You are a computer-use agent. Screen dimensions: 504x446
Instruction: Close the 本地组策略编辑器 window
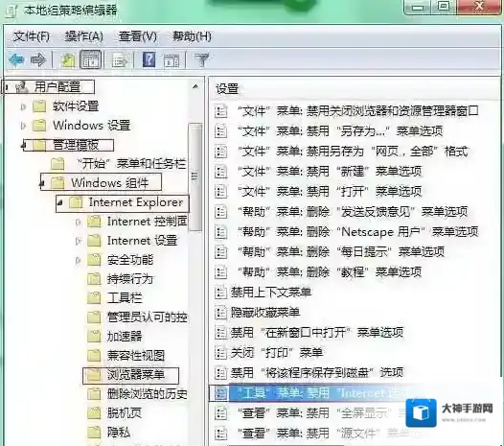(479, 7)
